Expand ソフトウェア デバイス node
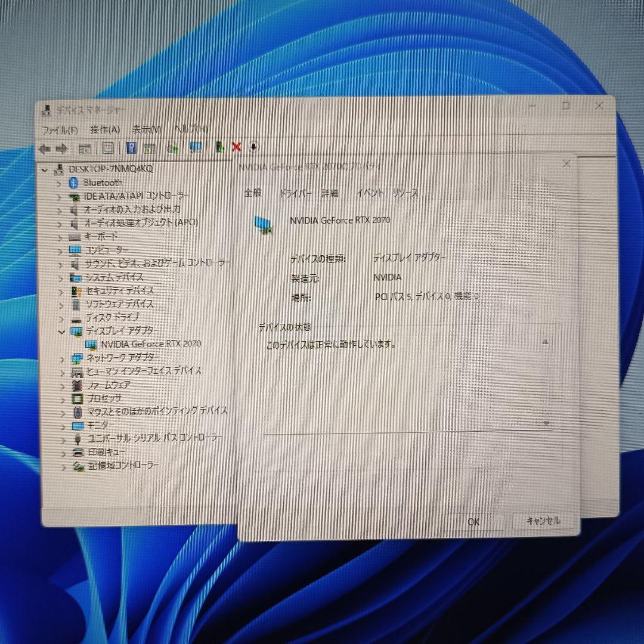The height and width of the screenshot is (644, 644). pos(61,305)
